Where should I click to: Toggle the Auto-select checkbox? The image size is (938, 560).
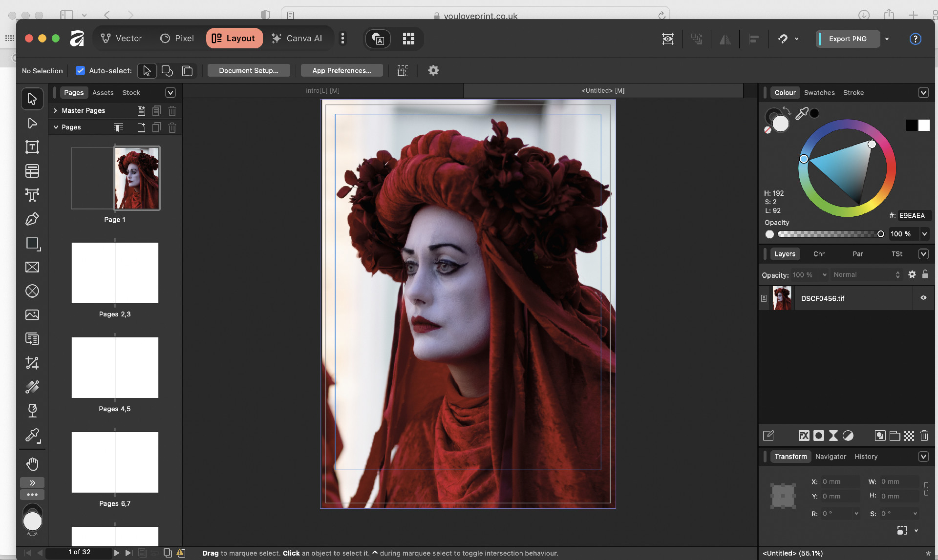click(81, 71)
